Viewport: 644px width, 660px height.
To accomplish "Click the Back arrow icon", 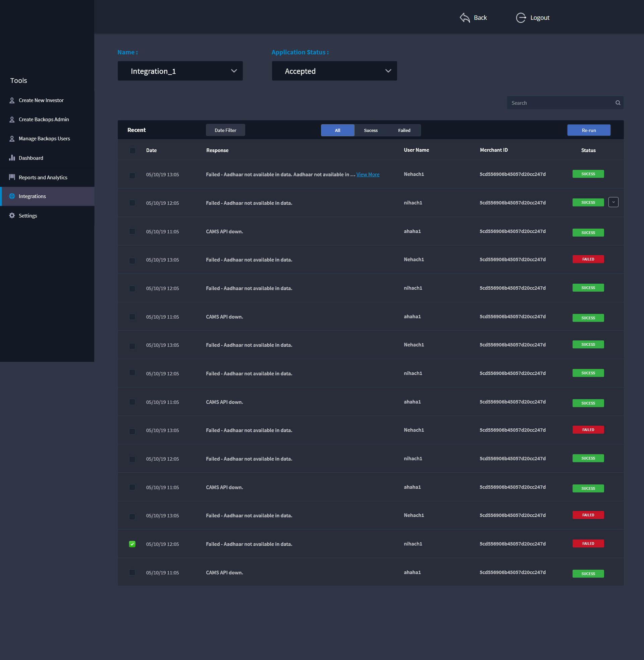I will point(465,17).
